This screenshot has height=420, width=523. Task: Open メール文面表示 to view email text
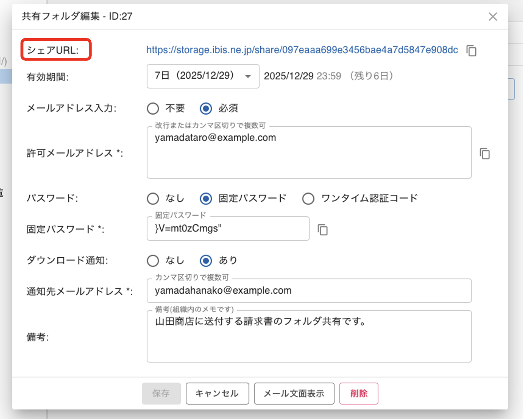pos(294,393)
